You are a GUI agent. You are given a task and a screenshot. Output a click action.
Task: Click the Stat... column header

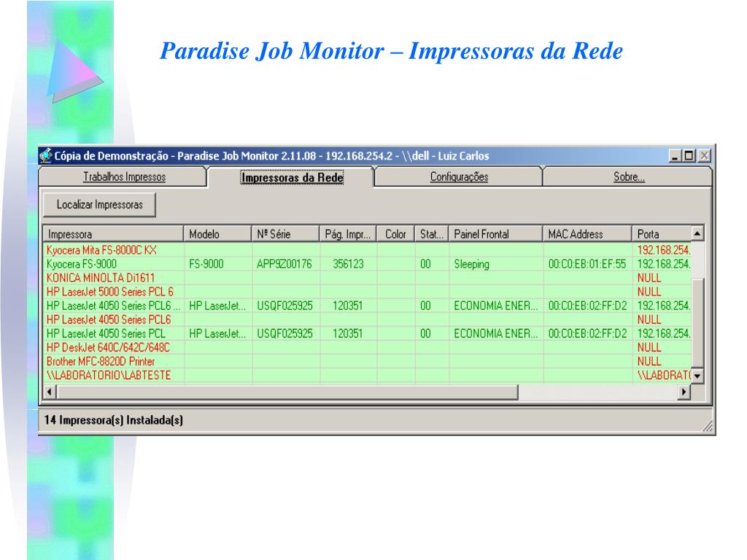(x=432, y=234)
